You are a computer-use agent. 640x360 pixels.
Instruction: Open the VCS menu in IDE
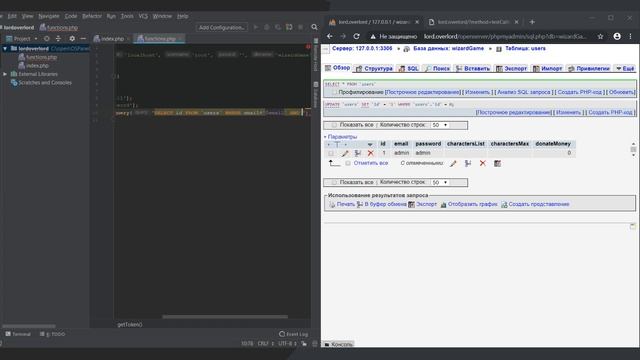[x=143, y=16]
